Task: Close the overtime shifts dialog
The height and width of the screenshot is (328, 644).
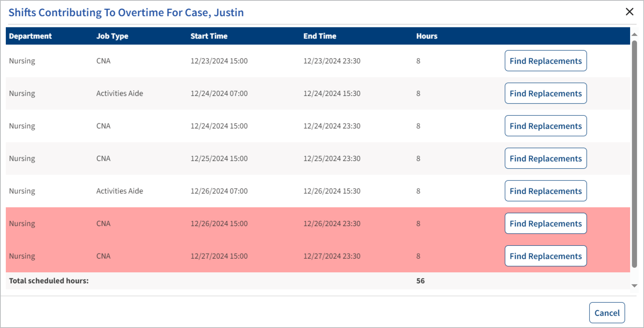Action: (629, 12)
